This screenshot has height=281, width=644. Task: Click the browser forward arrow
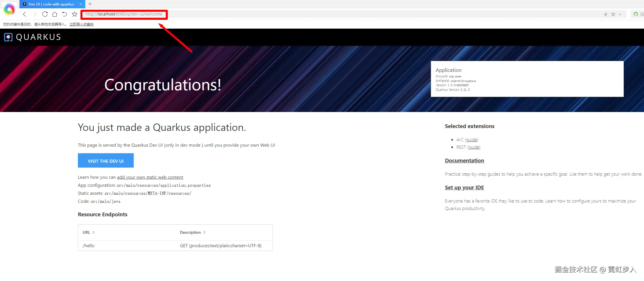click(x=35, y=14)
